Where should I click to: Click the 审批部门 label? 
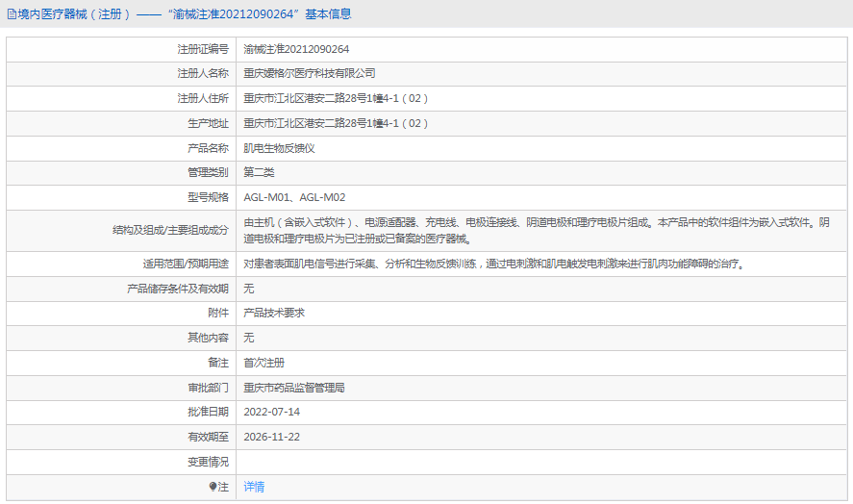coord(209,388)
